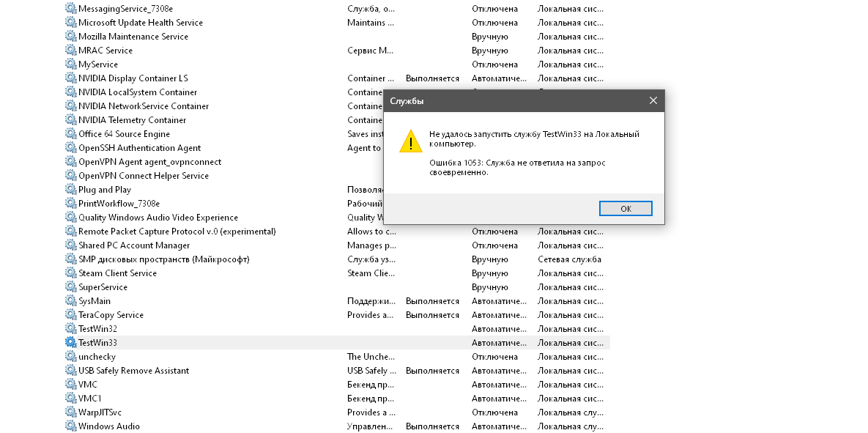The height and width of the screenshot is (433, 868).
Task: Select the SuperService row name
Action: pyautogui.click(x=103, y=286)
